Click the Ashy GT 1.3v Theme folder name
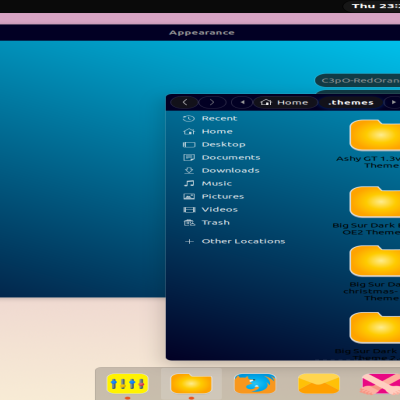 (x=368, y=162)
